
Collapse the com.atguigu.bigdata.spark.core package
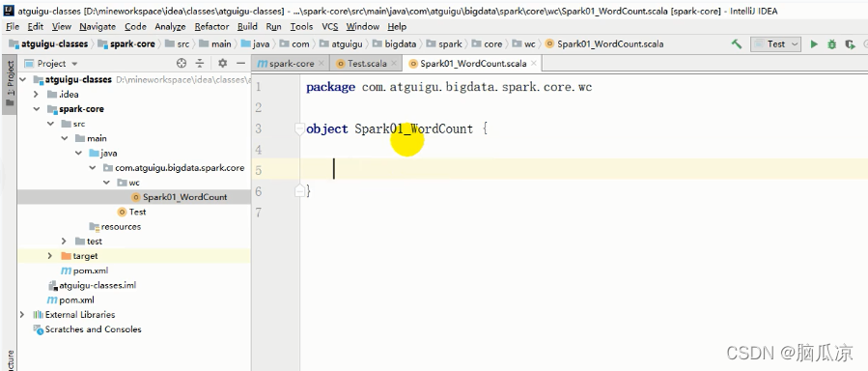[92, 168]
